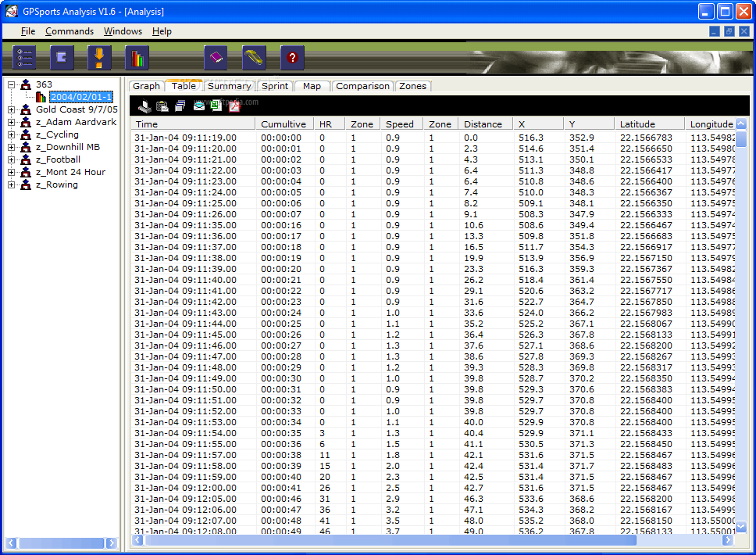This screenshot has width=756, height=555.
Task: Click the Cumultive column header
Action: point(284,124)
